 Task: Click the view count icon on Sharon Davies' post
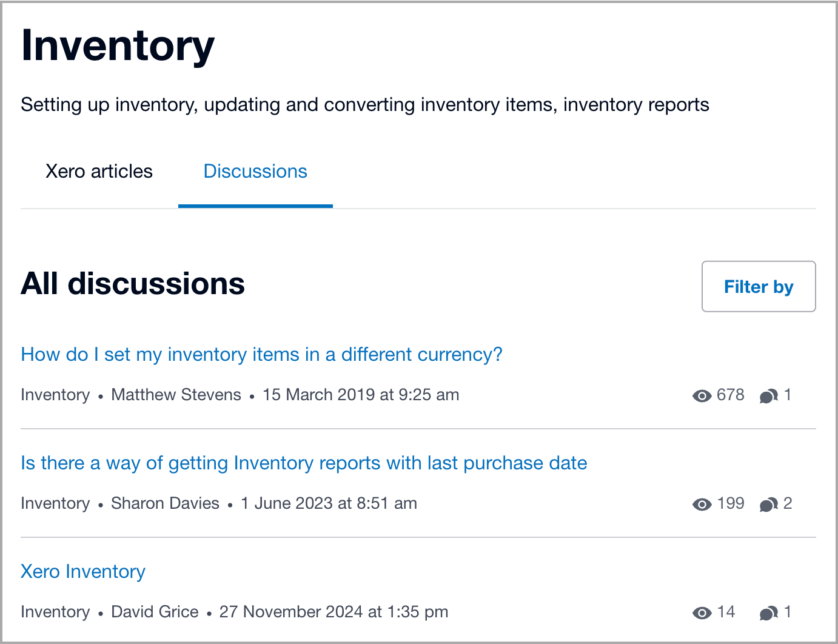point(702,504)
